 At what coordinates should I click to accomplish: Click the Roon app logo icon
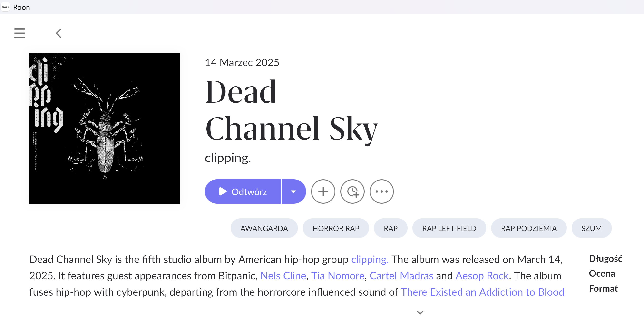point(5,7)
